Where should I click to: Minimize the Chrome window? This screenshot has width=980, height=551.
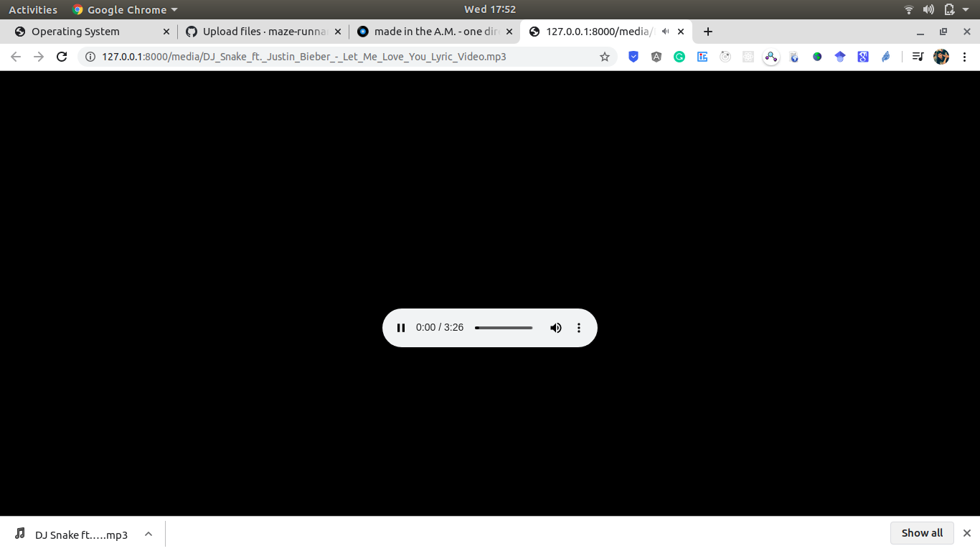pyautogui.click(x=920, y=32)
